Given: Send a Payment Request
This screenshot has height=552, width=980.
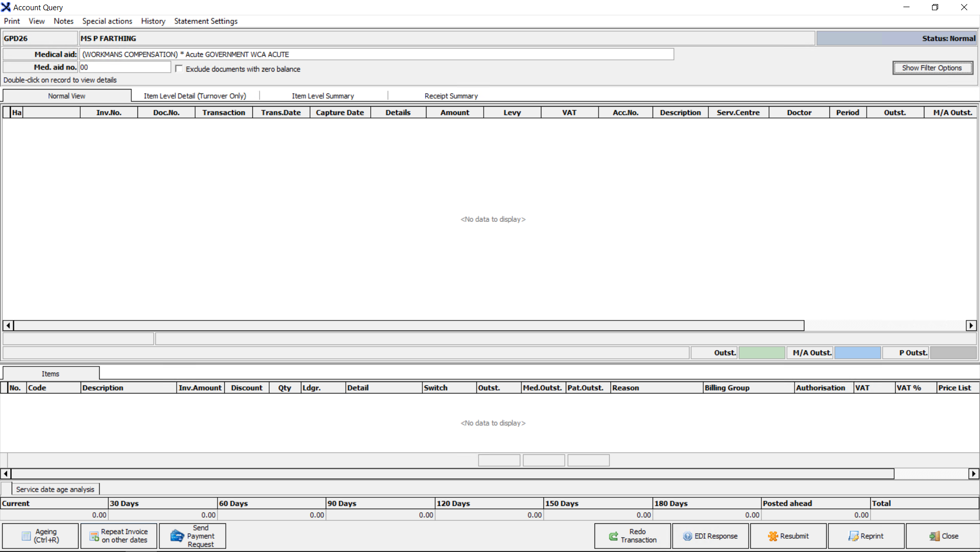Looking at the screenshot, I should [193, 536].
